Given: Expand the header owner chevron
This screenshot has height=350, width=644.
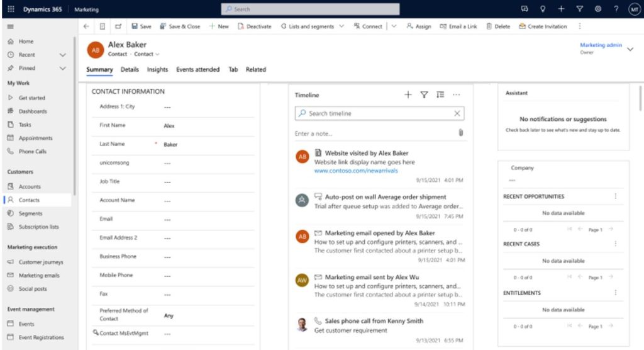Looking at the screenshot, I should tap(630, 49).
